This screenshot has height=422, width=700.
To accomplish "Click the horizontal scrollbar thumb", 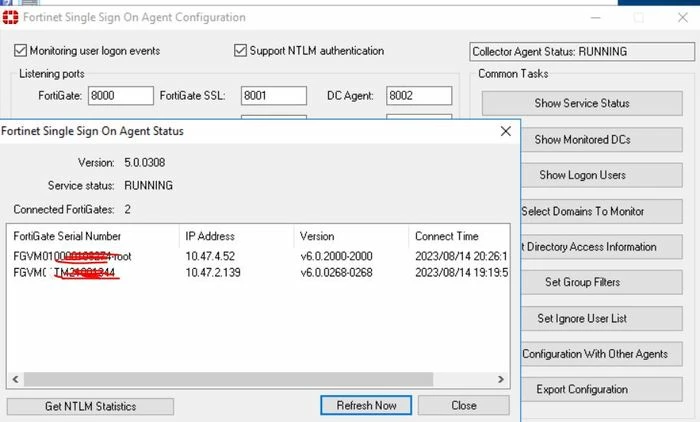I will (229, 379).
